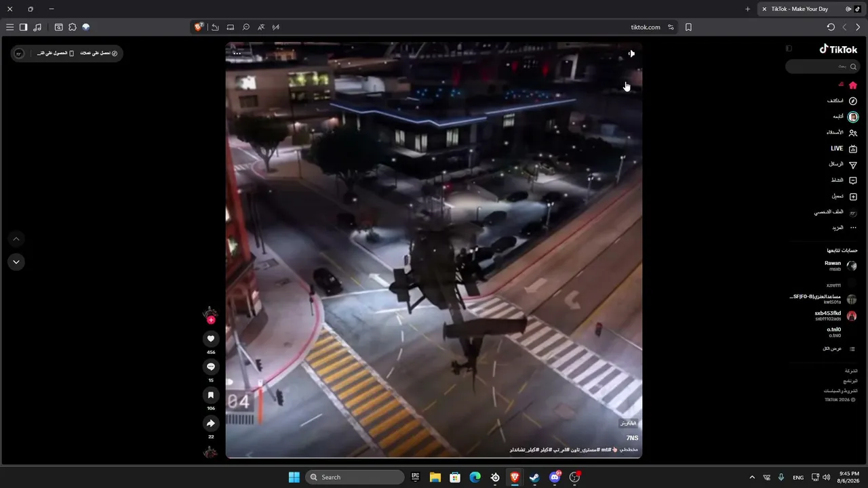Open the Upload plus-square icon

(x=853, y=197)
